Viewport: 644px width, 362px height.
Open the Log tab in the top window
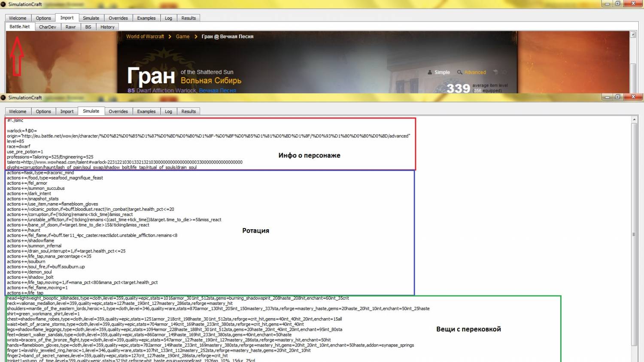pyautogui.click(x=168, y=18)
